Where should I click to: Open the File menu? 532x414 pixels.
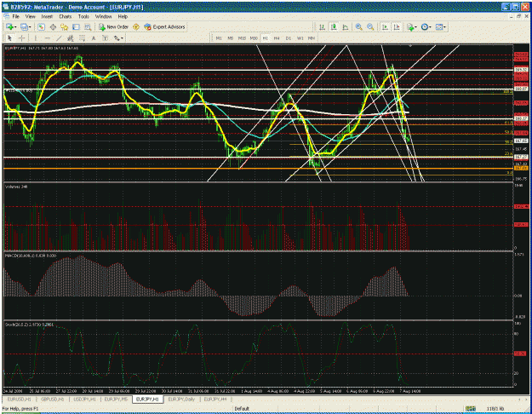pos(15,16)
